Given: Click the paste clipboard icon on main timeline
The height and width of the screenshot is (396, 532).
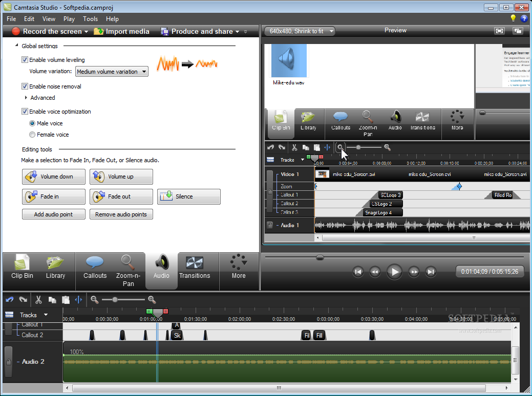Looking at the screenshot, I should (66, 300).
